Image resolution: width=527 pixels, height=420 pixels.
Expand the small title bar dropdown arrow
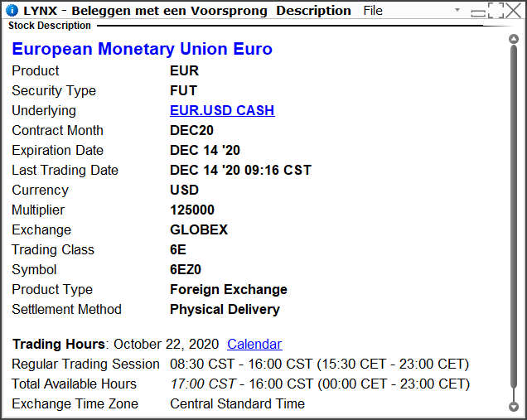tap(457, 10)
